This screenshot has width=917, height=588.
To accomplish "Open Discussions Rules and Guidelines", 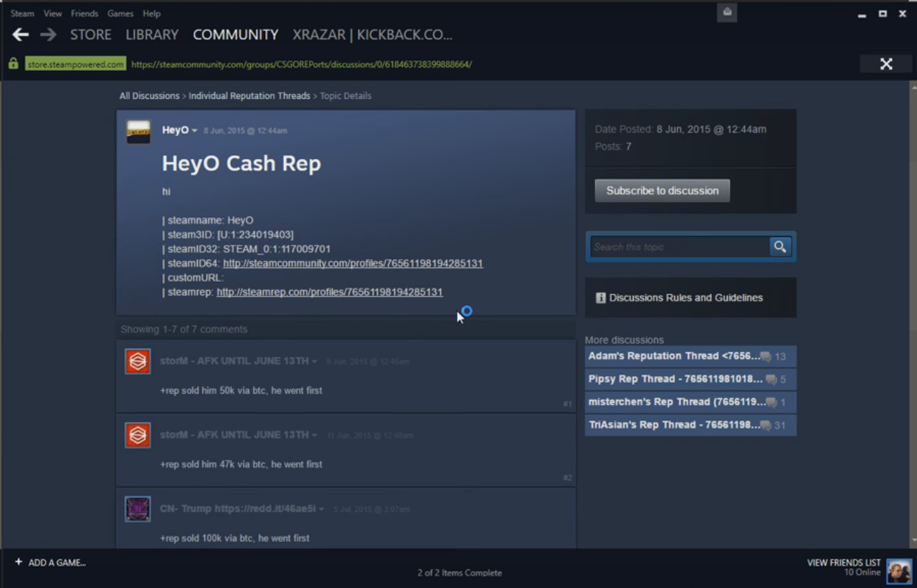I will tap(685, 298).
